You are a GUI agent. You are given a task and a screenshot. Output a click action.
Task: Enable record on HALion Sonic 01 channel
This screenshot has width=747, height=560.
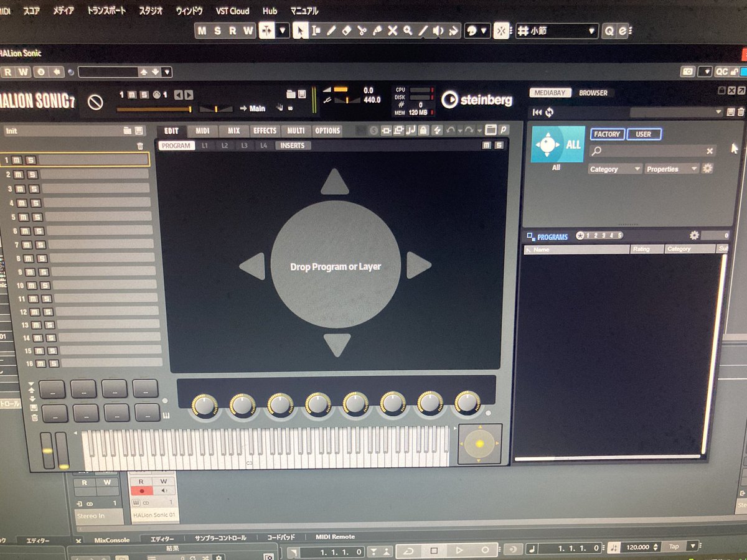click(x=141, y=491)
